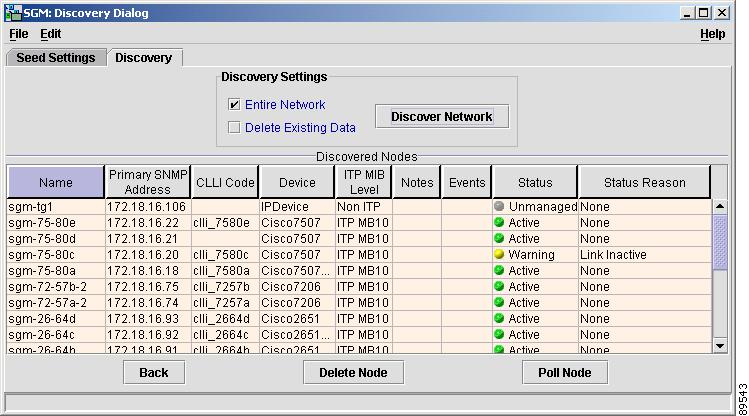749x416 pixels.
Task: Select the sgm-72-57b-2 node name
Action: coord(48,287)
